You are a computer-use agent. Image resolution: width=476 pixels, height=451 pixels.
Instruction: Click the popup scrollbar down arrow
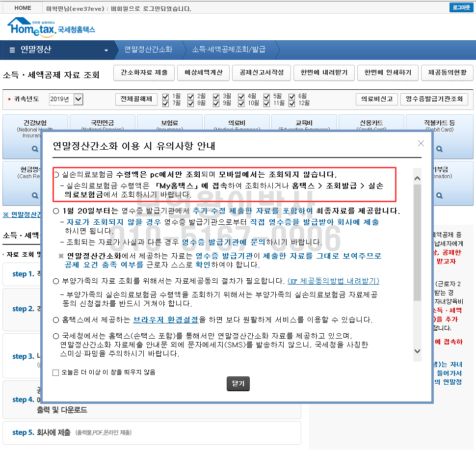pyautogui.click(x=418, y=351)
